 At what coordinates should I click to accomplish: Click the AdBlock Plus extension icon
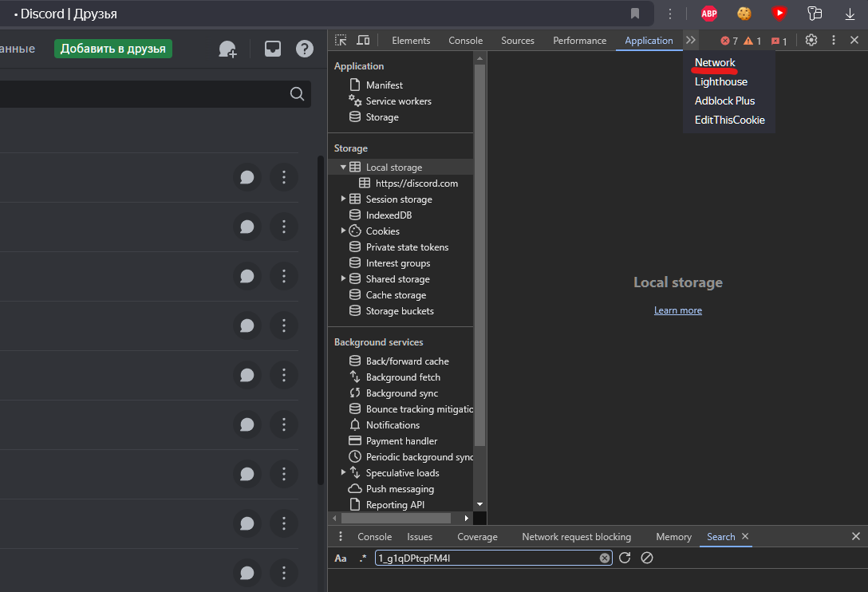point(709,14)
